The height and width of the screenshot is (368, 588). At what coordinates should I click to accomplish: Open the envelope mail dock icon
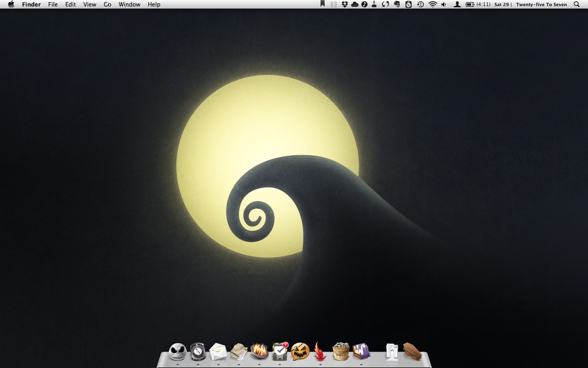click(218, 352)
